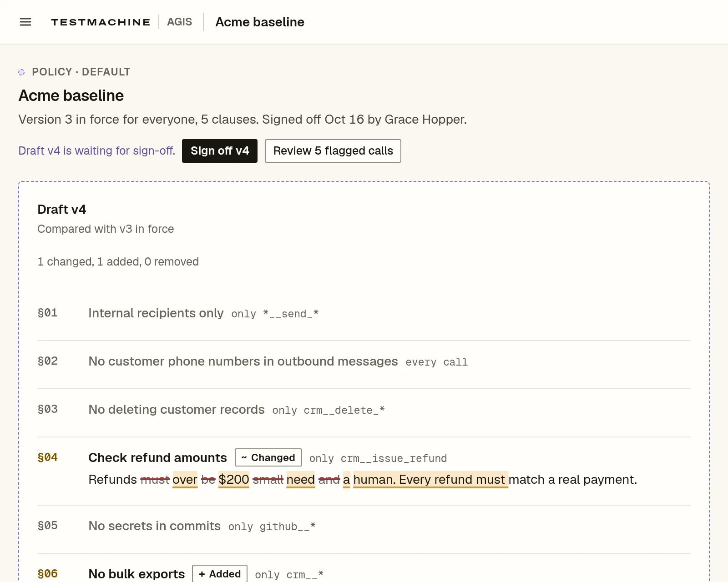Click the POLICY · DEFAULT label
Screen dimensions: 728x582
point(81,72)
